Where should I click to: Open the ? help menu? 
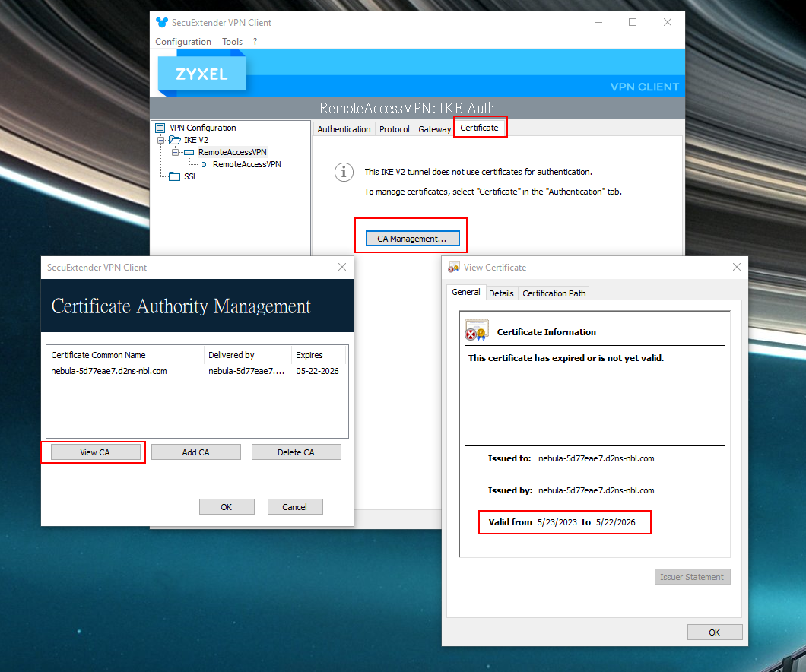coord(255,42)
